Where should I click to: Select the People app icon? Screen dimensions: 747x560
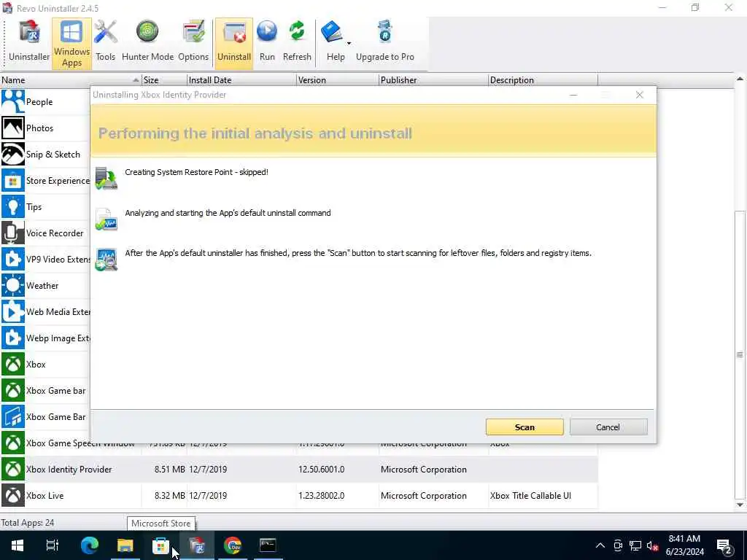coord(13,101)
